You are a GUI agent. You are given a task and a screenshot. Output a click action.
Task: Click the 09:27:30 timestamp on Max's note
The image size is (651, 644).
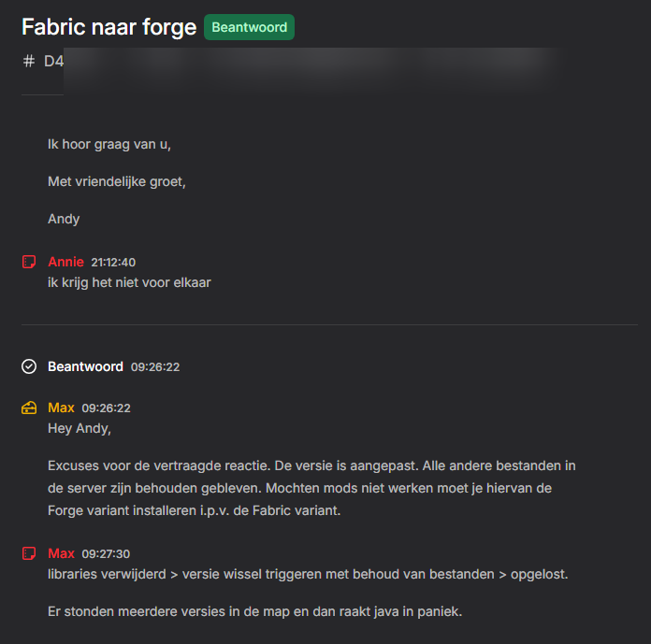click(x=106, y=554)
